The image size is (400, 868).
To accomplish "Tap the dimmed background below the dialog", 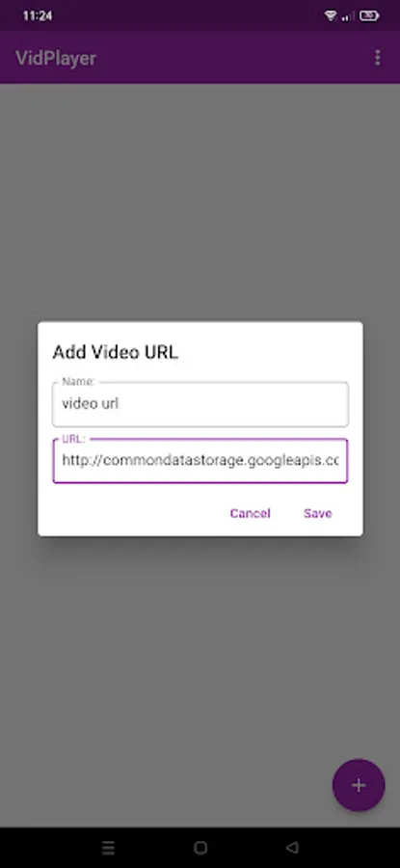I will (x=166, y=665).
